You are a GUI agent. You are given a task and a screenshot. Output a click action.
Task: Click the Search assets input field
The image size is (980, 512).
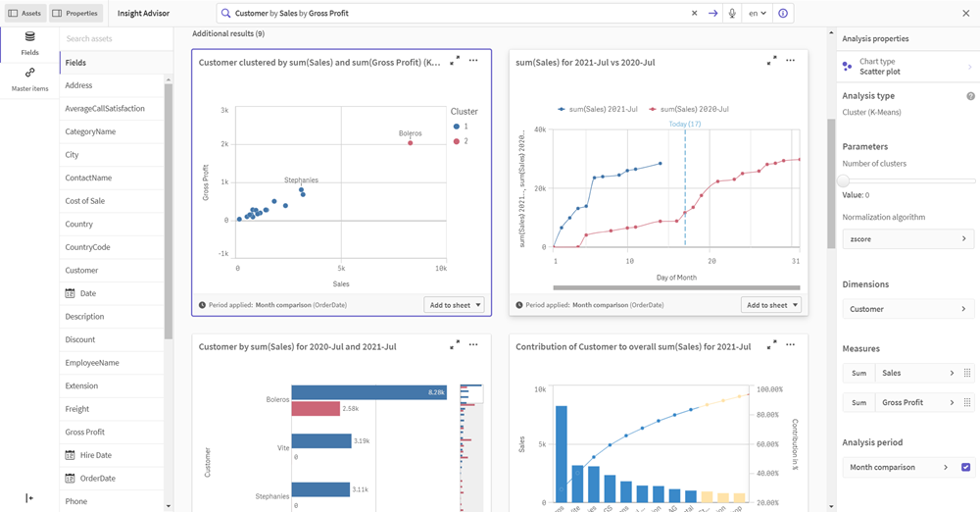pyautogui.click(x=116, y=39)
